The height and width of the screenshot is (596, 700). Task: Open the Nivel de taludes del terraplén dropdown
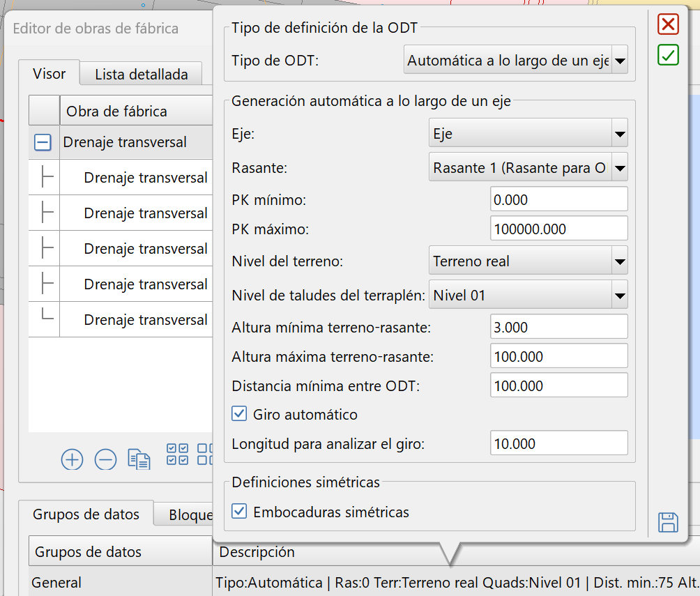click(x=619, y=294)
